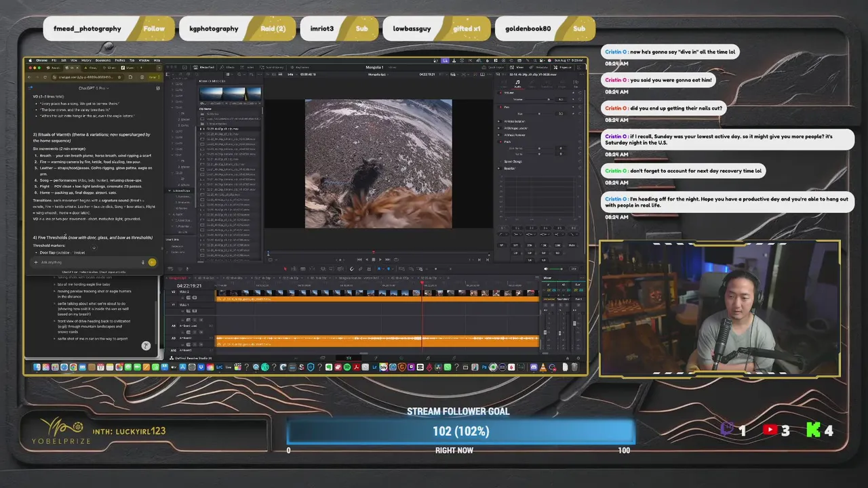The width and height of the screenshot is (868, 488).
Task: Toggle the Pan section enable switch
Action: (500, 107)
